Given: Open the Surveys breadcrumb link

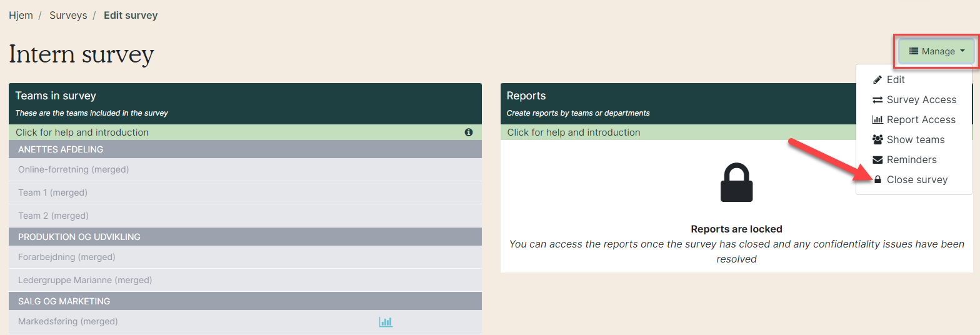Looking at the screenshot, I should pos(68,15).
